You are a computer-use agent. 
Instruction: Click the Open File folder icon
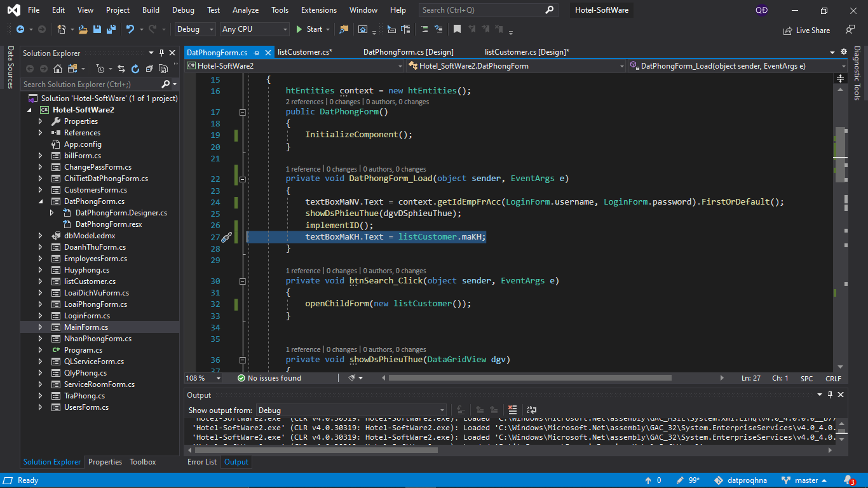(83, 29)
